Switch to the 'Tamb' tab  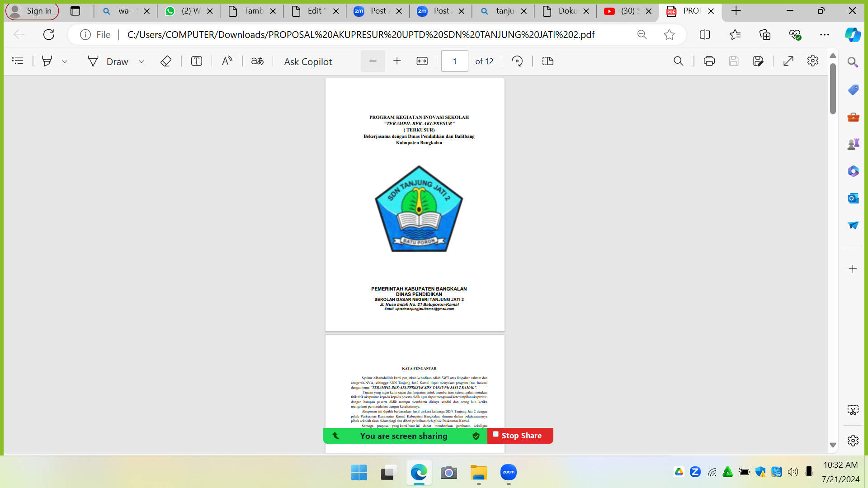point(252,11)
